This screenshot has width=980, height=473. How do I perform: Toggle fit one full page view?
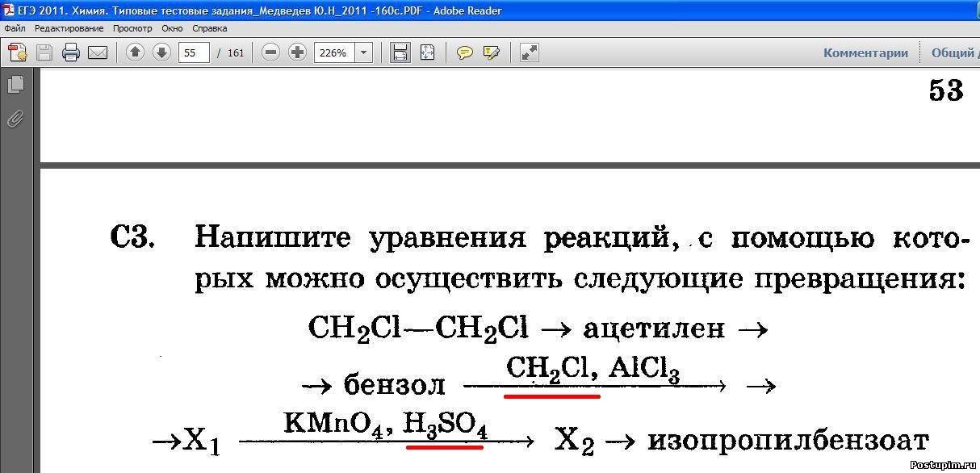click(x=427, y=52)
